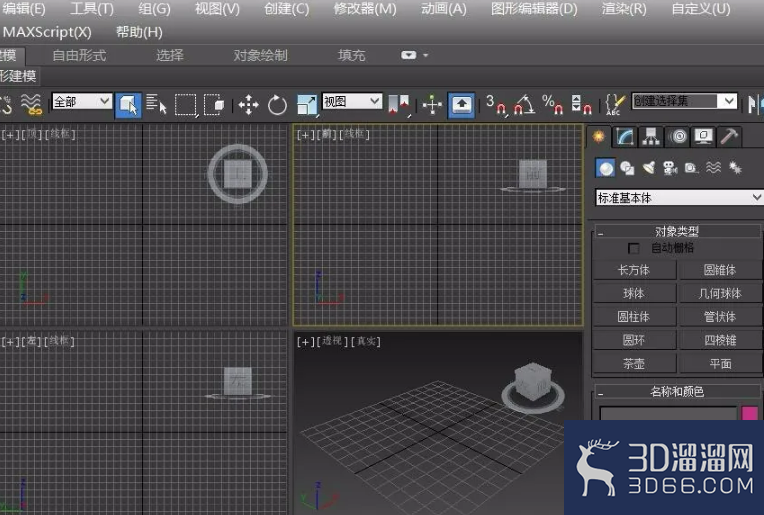The image size is (764, 515).
Task: Activate the Select and Move tool
Action: click(248, 105)
